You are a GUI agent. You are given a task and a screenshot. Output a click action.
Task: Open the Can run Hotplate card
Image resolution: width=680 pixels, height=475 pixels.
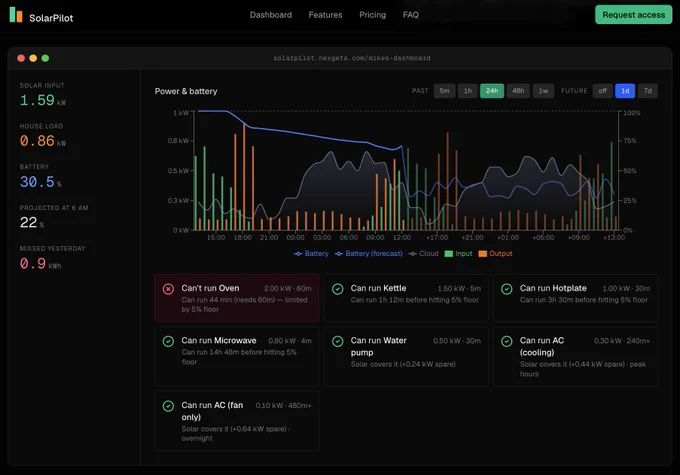tap(575, 298)
